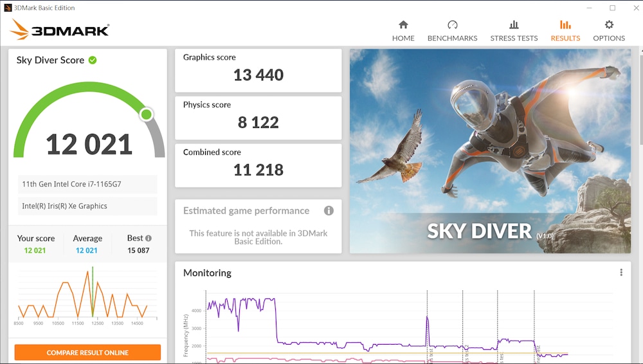Click the main score 12 021
The height and width of the screenshot is (364, 643).
pos(89,145)
